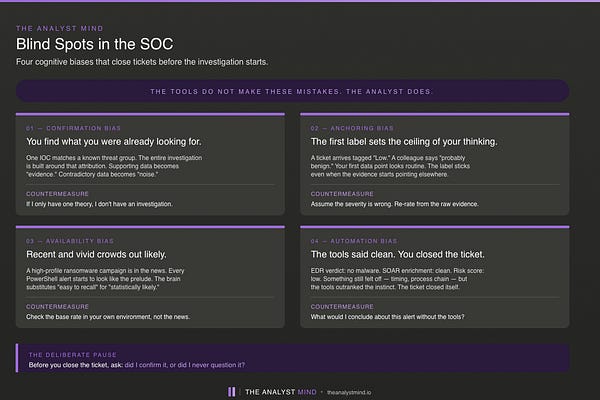600x400 pixels.
Task: Click Countermeasure label in Confirmation Bias card
Action: (57, 194)
